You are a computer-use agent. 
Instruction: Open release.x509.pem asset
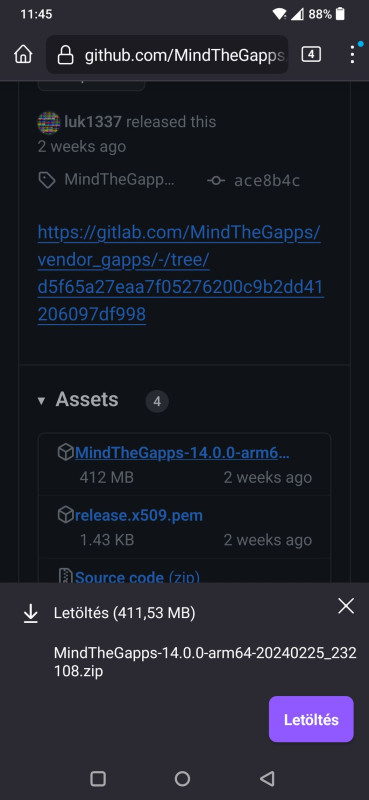139,515
